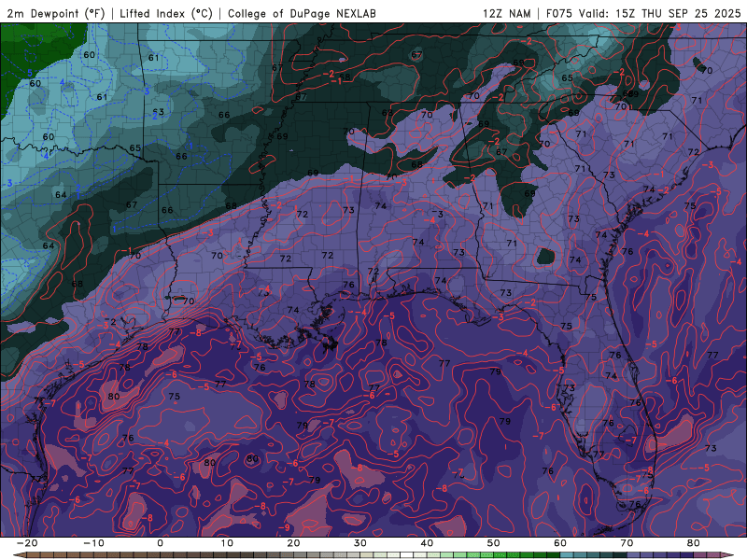
Task: Click the "20" color bar label
Action: click(293, 543)
